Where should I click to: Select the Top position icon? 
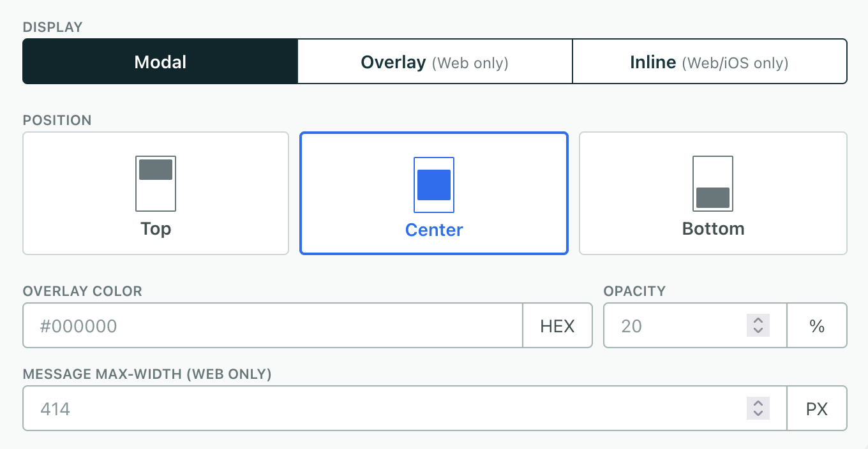(x=156, y=184)
